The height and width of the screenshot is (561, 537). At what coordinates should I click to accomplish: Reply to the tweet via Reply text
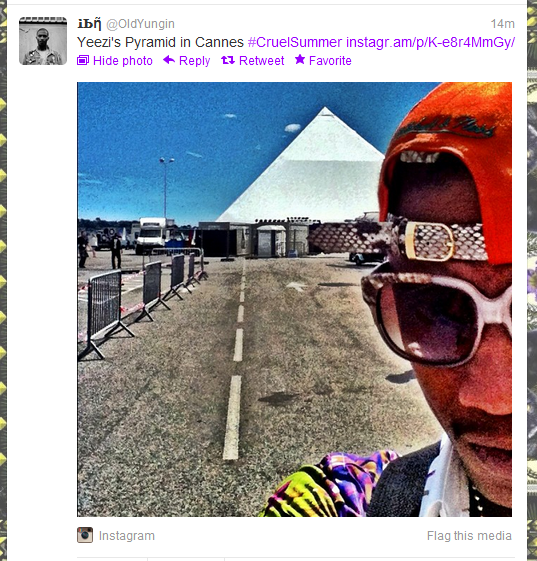(195, 61)
